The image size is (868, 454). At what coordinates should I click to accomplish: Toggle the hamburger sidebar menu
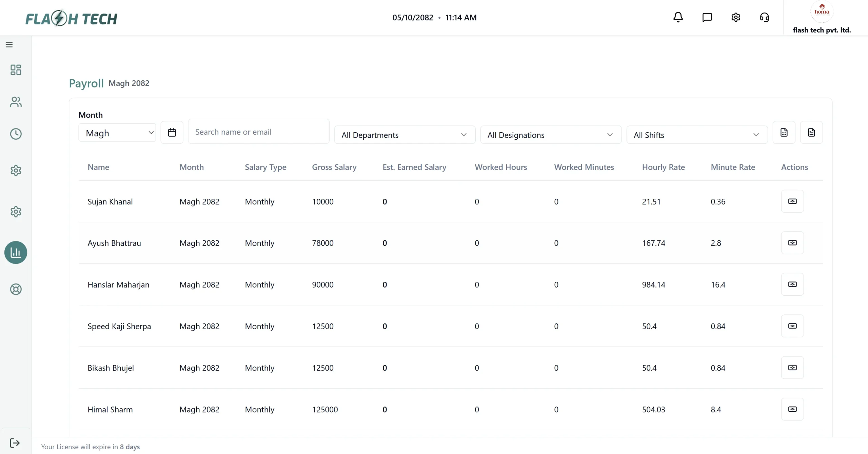(9, 45)
